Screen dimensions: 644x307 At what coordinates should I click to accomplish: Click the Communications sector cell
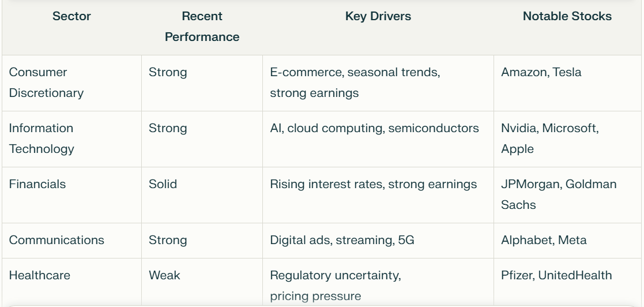71,241
